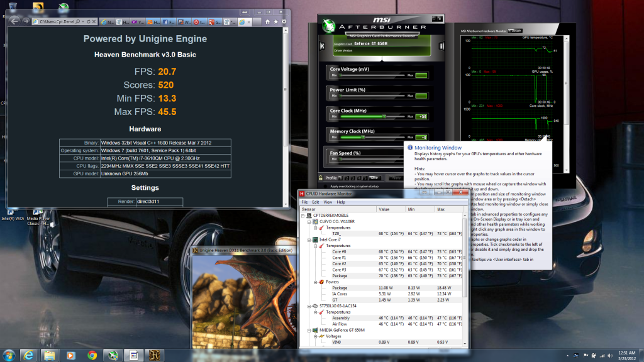Open browser Tools gear menu
Viewport: 644px width, 362px height.
[284, 22]
